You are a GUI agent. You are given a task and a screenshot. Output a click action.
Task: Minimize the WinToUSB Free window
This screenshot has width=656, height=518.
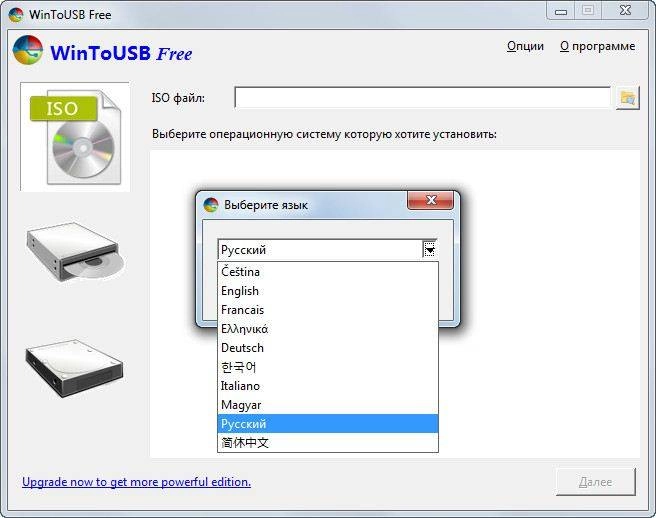[561, 11]
